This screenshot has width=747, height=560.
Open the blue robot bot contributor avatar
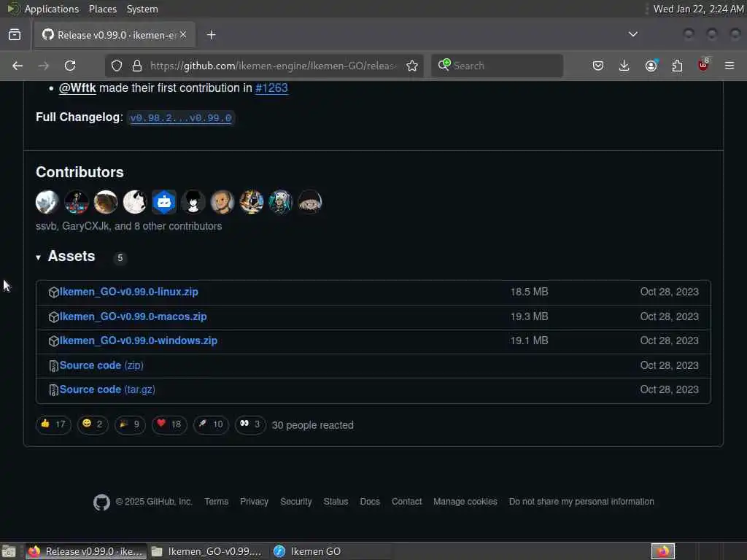click(164, 202)
